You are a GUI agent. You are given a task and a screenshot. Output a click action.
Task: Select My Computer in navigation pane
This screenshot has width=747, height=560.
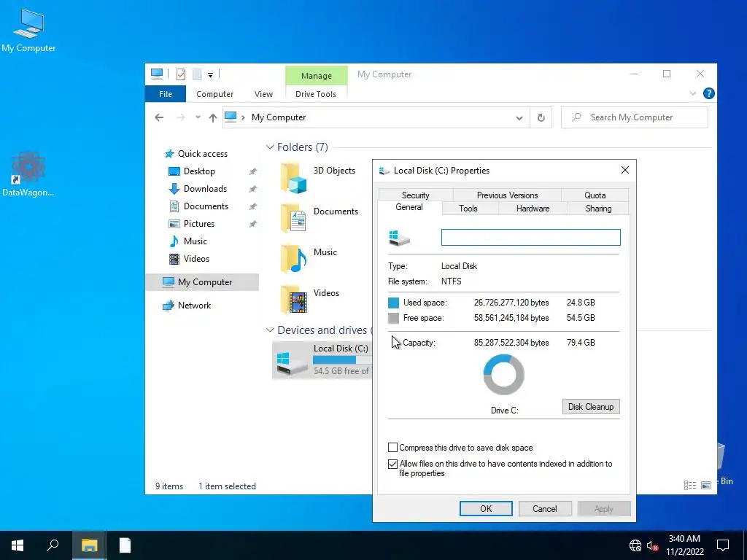tap(203, 282)
